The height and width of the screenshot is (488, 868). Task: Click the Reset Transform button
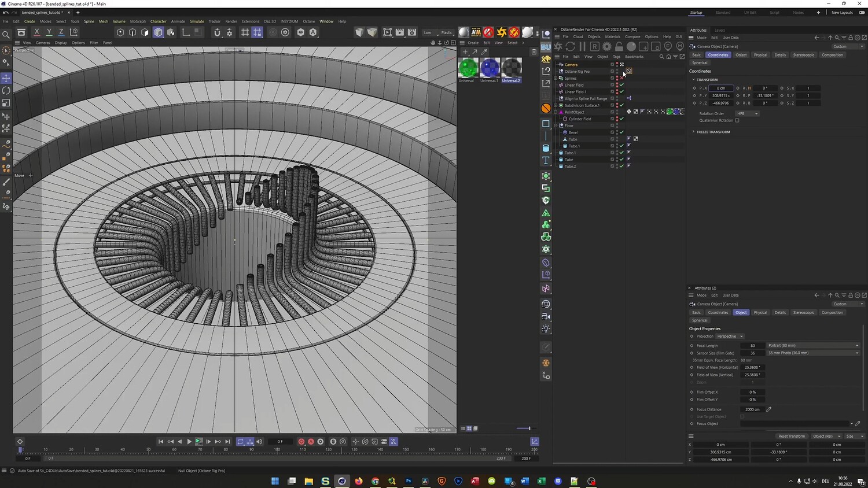coord(791,436)
